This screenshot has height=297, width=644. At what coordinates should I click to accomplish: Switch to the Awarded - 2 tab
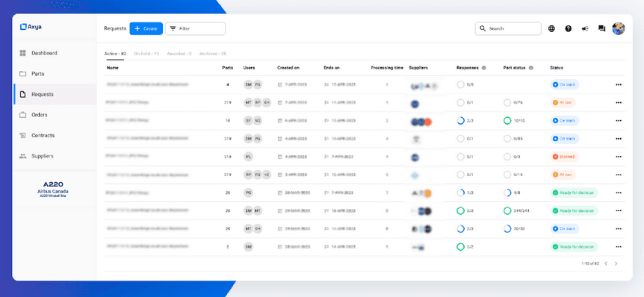[x=179, y=54]
